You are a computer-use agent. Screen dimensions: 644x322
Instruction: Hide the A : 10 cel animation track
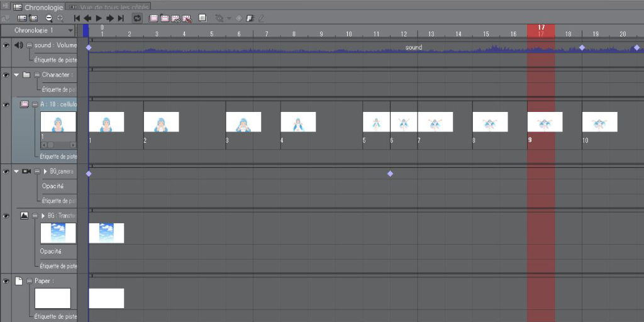pyautogui.click(x=6, y=104)
